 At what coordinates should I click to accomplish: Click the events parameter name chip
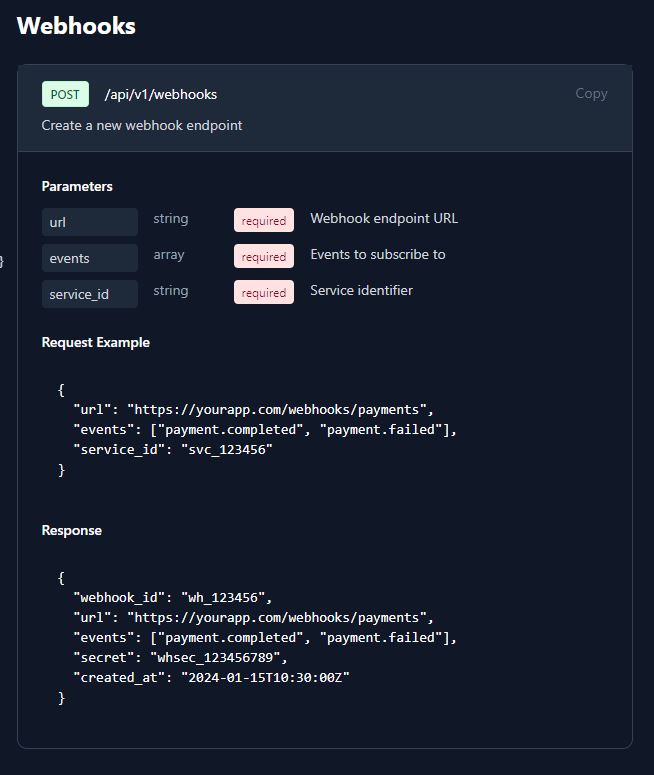click(x=89, y=258)
